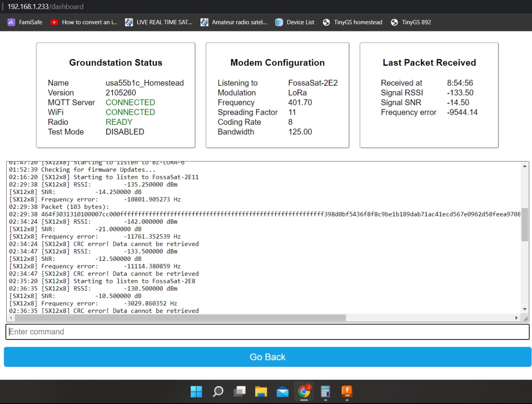Launch File Explorer from taskbar
This screenshot has width=532, height=404.
click(261, 392)
